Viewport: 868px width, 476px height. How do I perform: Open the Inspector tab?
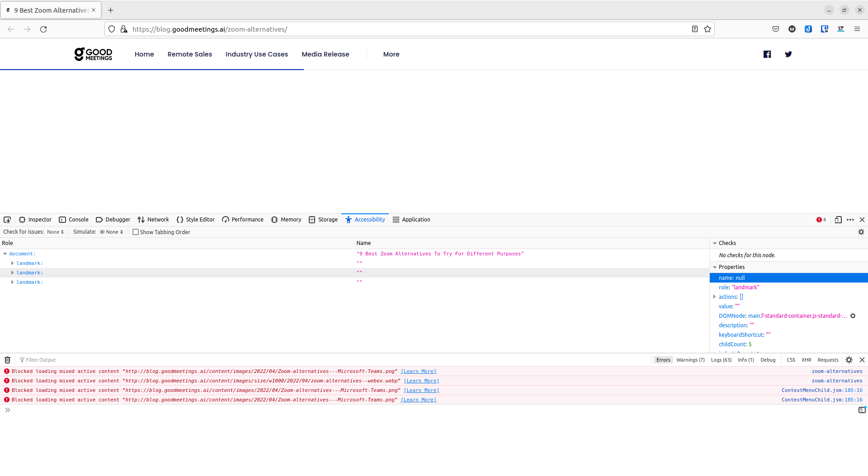tap(35, 220)
